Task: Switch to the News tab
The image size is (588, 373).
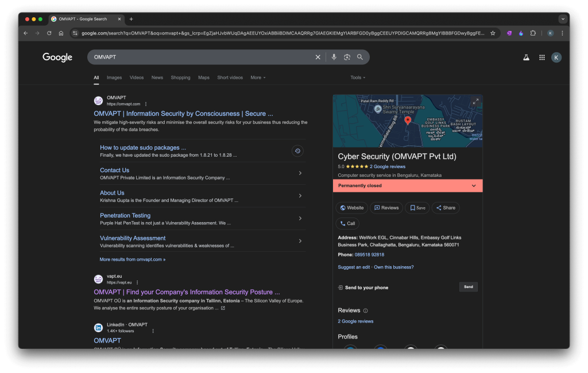Action: click(x=157, y=77)
